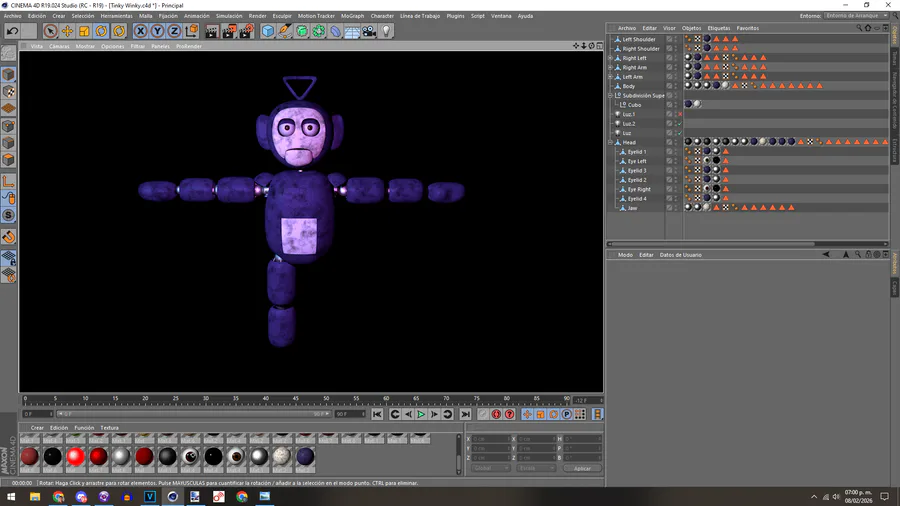Viewport: 900px width, 506px height.
Task: Open Etiquetas menu in Object Manager
Action: coord(719,28)
